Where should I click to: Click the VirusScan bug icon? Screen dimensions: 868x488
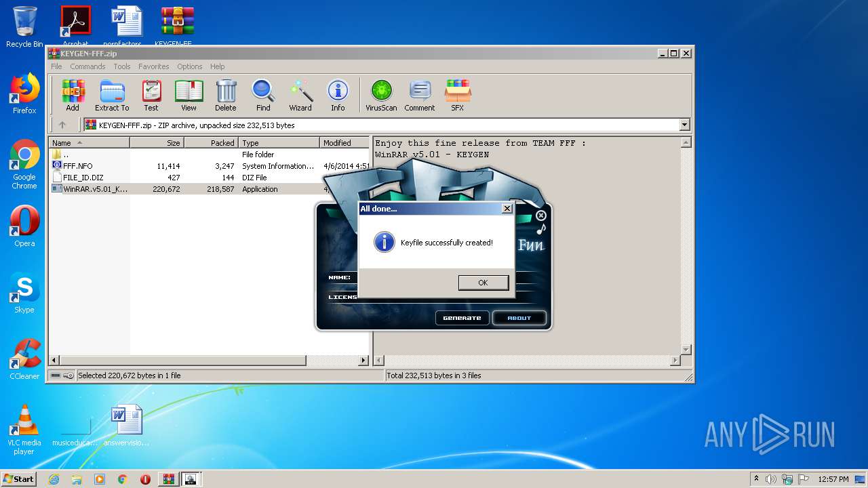[381, 96]
